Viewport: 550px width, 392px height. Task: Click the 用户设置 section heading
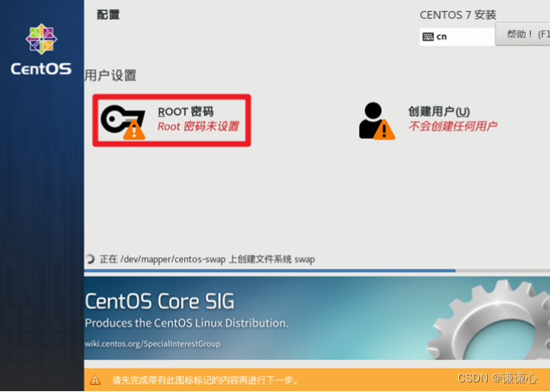(111, 75)
